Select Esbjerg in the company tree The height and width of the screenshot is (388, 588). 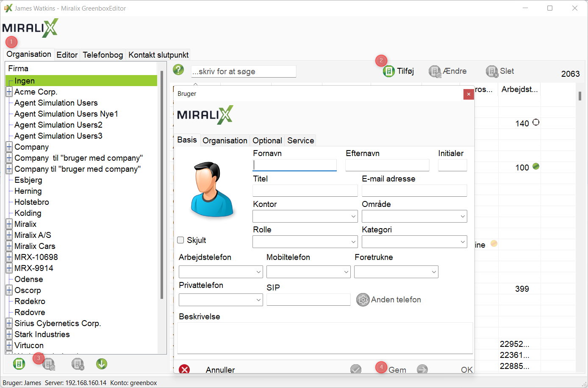pyautogui.click(x=28, y=180)
